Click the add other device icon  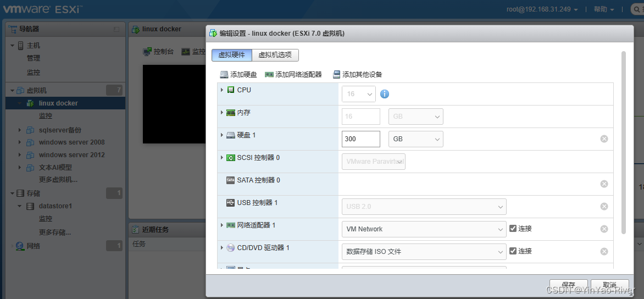pyautogui.click(x=336, y=74)
